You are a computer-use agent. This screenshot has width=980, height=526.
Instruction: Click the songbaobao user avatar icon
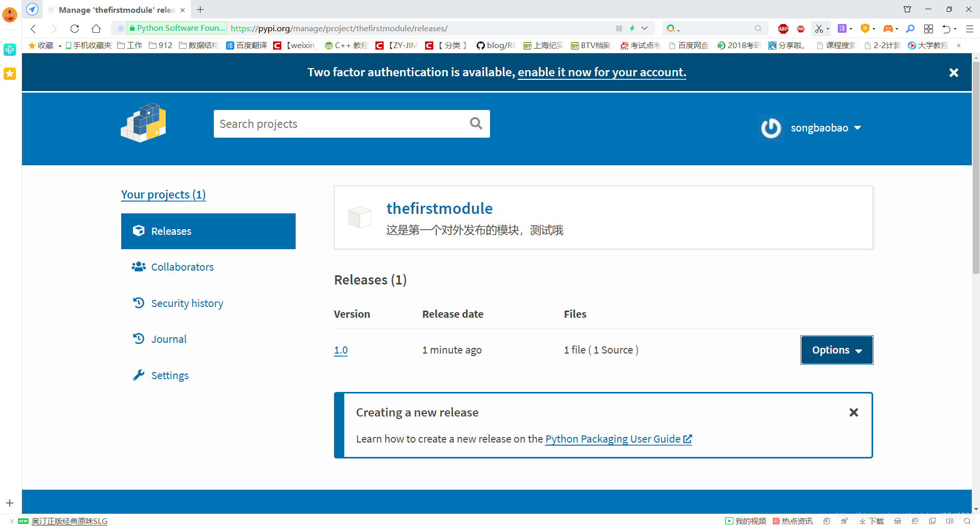tap(771, 128)
